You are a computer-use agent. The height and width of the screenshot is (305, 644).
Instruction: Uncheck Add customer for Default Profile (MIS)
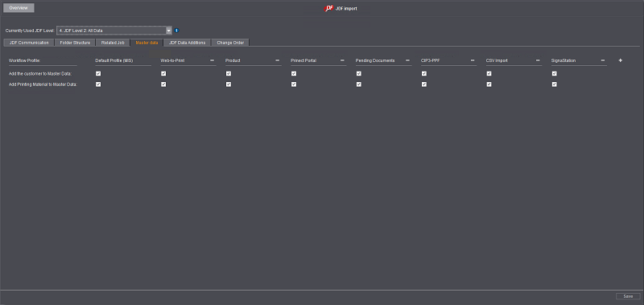(98, 73)
